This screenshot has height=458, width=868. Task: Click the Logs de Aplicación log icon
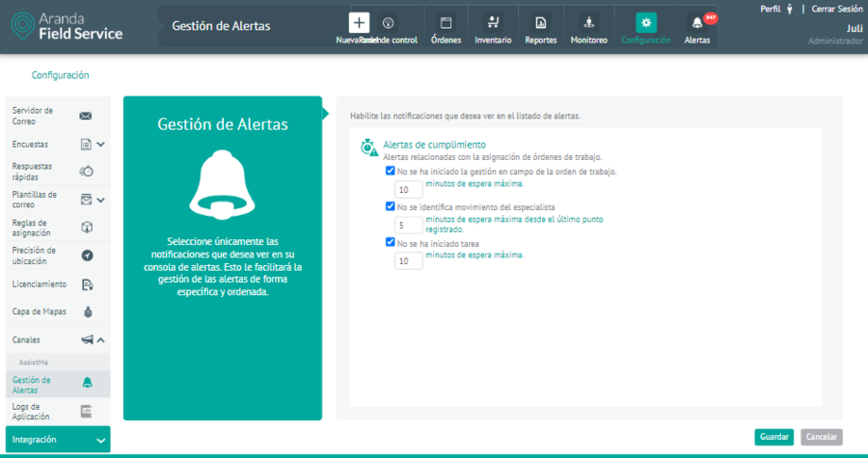(86, 411)
